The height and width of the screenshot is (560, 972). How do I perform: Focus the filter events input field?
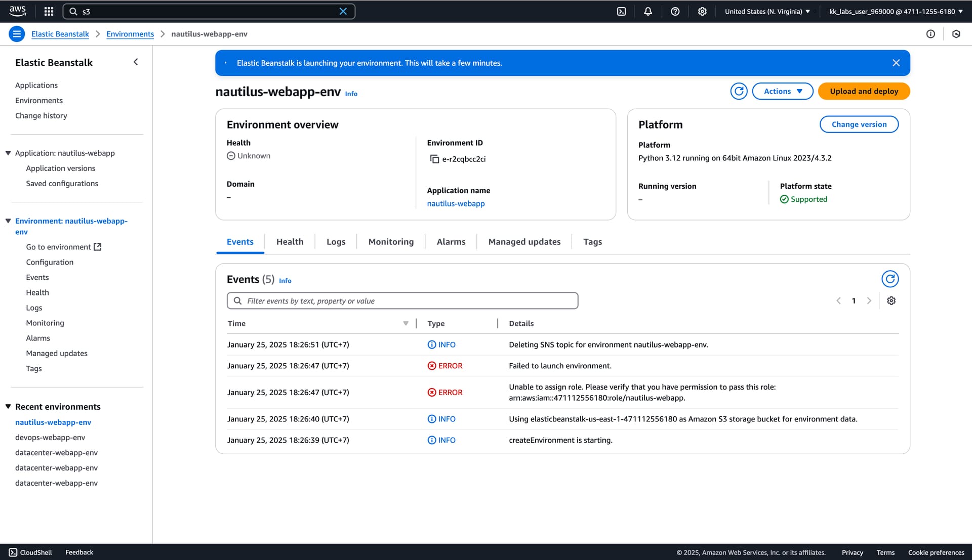[x=402, y=300]
